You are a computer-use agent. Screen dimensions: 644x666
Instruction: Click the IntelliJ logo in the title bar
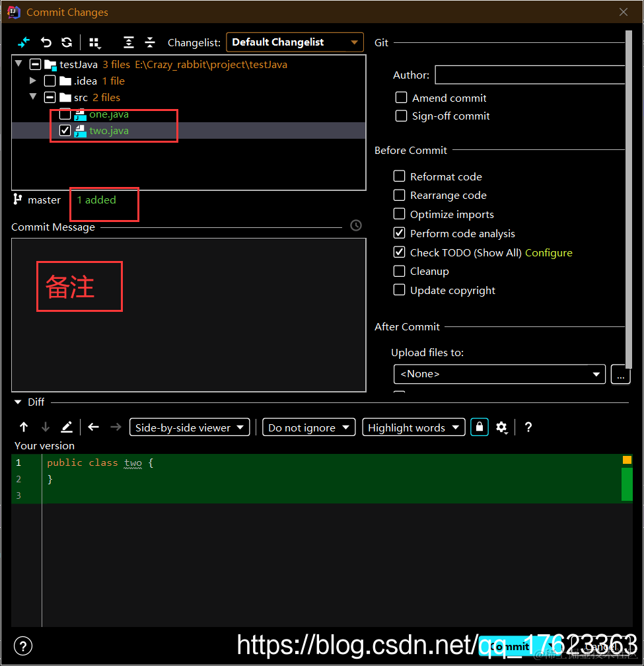(14, 13)
